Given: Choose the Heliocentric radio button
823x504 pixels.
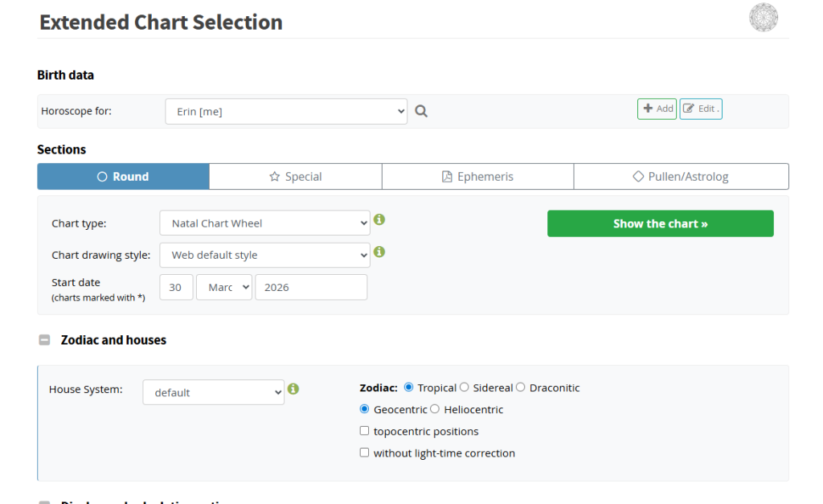Looking at the screenshot, I should (435, 409).
